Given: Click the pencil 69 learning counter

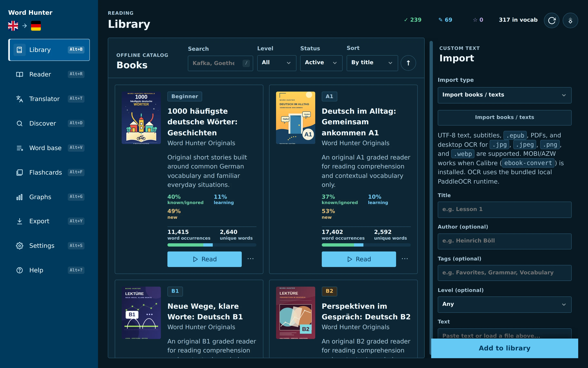Looking at the screenshot, I should coord(445,20).
